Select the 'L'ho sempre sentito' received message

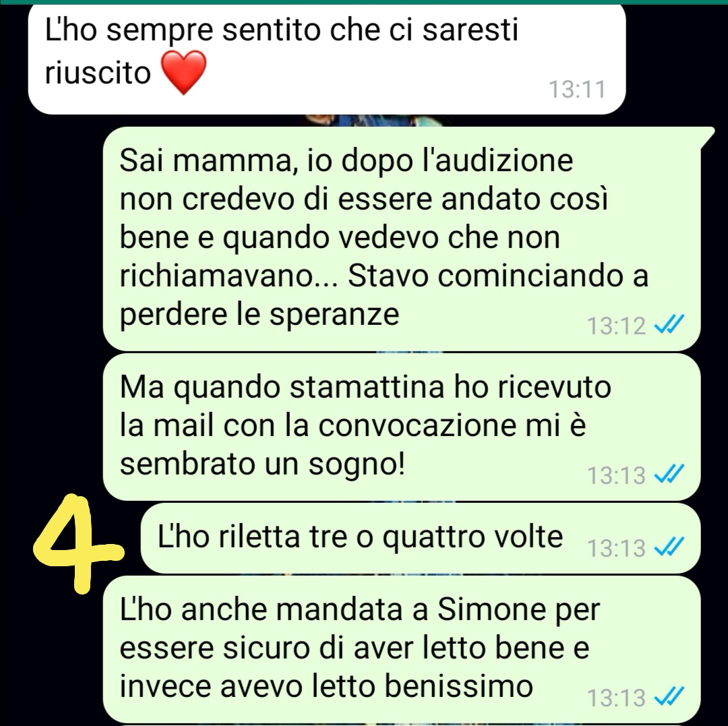tap(327, 59)
